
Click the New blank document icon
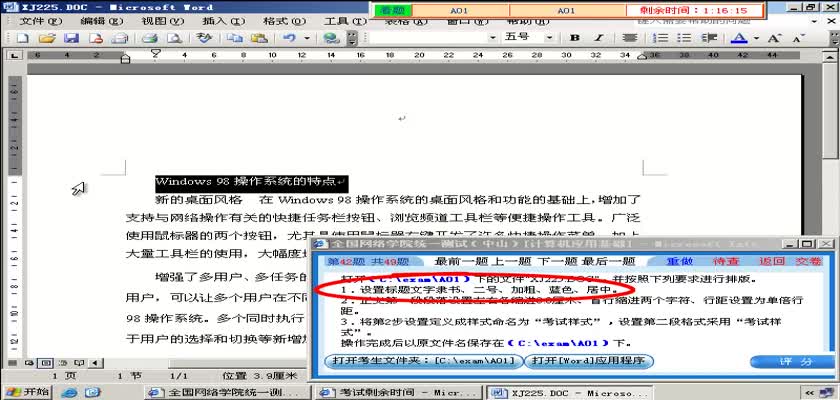(x=22, y=38)
